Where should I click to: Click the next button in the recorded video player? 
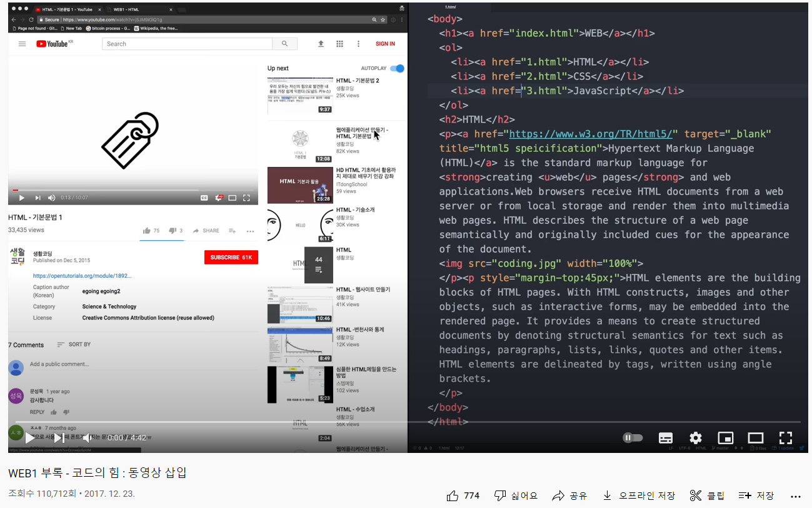38,198
